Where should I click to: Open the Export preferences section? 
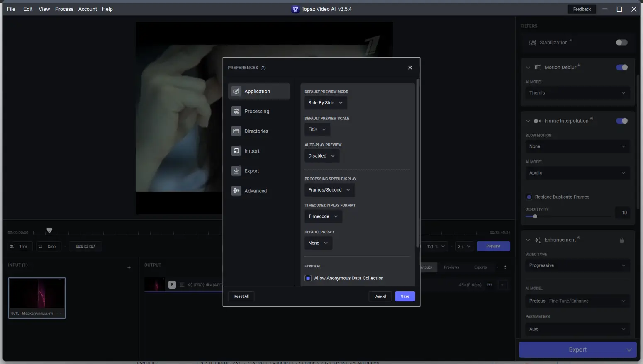tap(251, 171)
